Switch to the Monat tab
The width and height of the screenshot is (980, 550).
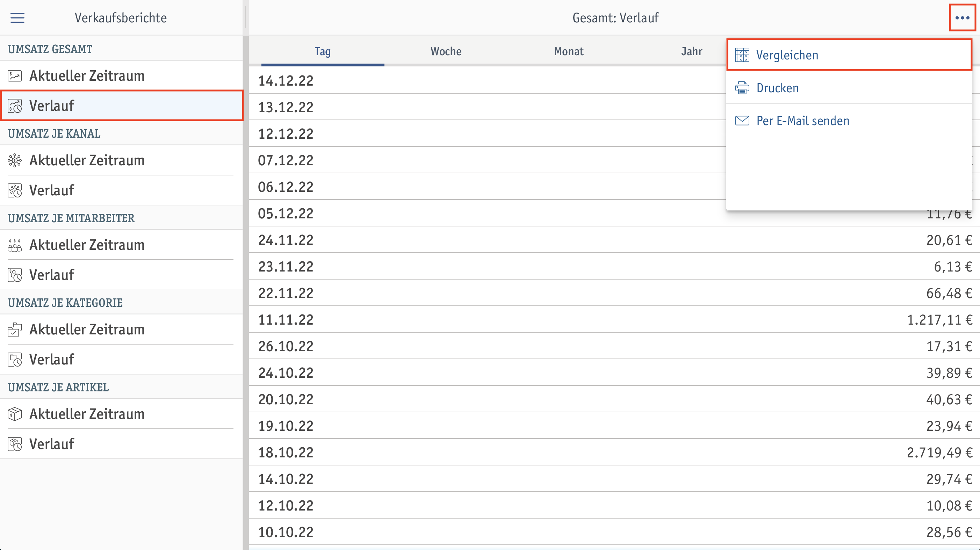click(x=569, y=51)
